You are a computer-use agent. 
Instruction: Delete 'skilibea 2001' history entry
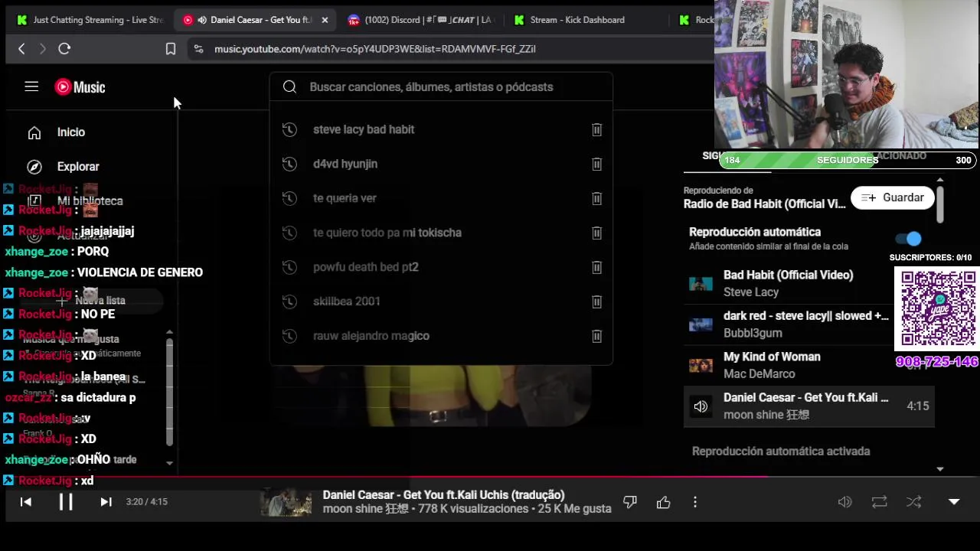tap(596, 302)
